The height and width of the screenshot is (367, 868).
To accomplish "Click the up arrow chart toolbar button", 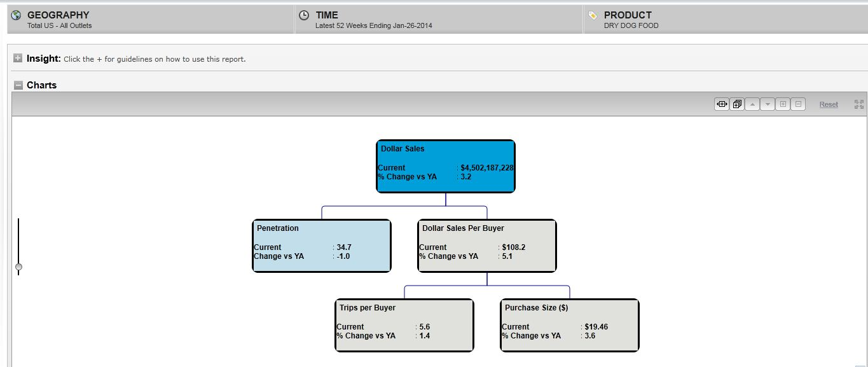I will (x=752, y=104).
